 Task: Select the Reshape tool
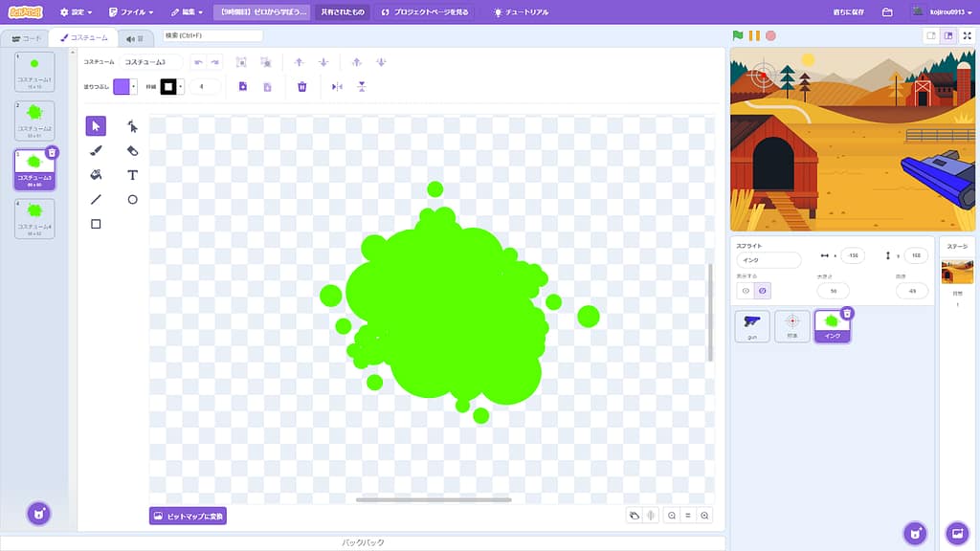(132, 126)
